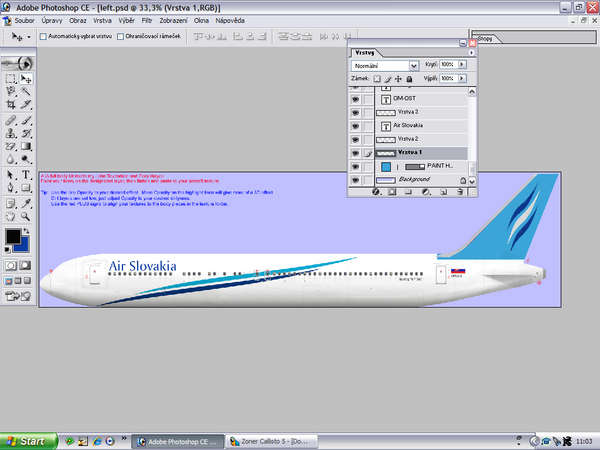
Task: Enable Ohraničovací rámeček checkbox
Action: [121, 36]
